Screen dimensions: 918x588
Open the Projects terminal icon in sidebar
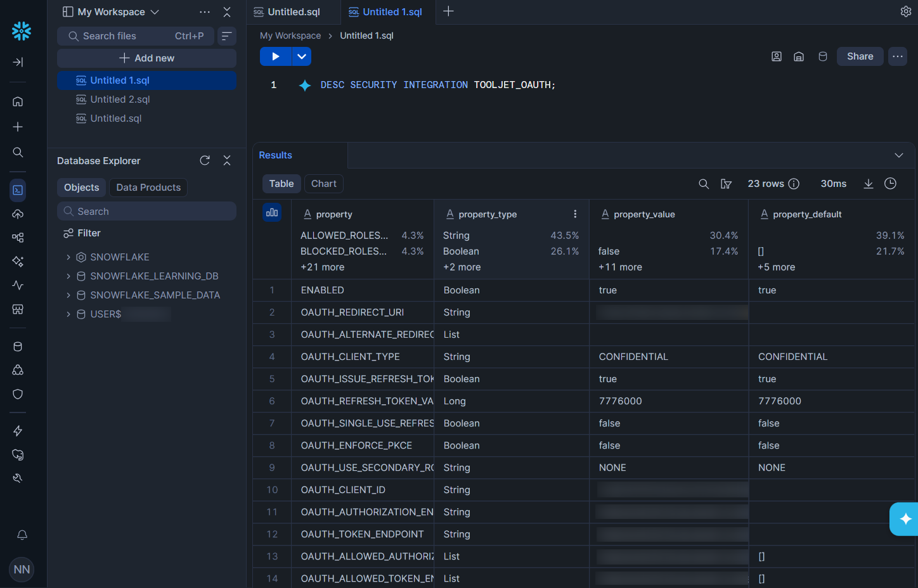[18, 190]
